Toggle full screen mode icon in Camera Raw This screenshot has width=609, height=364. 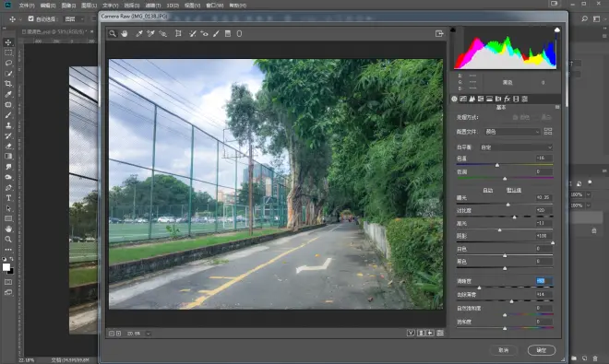tap(439, 34)
